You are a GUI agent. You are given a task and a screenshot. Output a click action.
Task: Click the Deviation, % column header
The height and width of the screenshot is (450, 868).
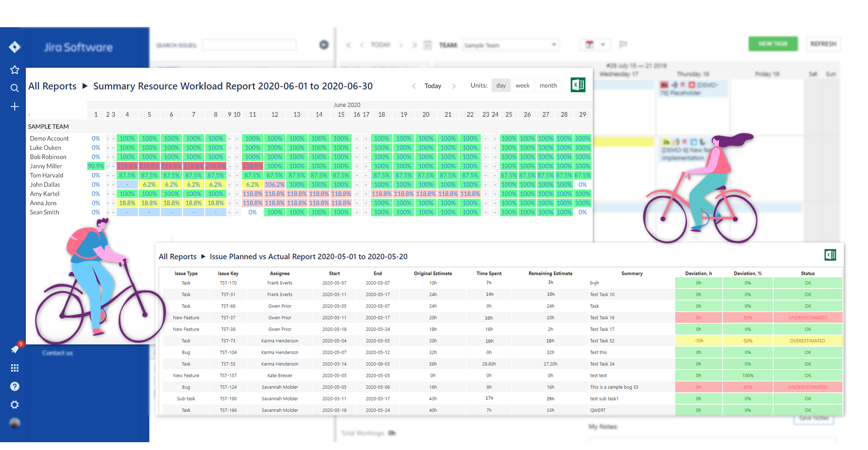[748, 273]
